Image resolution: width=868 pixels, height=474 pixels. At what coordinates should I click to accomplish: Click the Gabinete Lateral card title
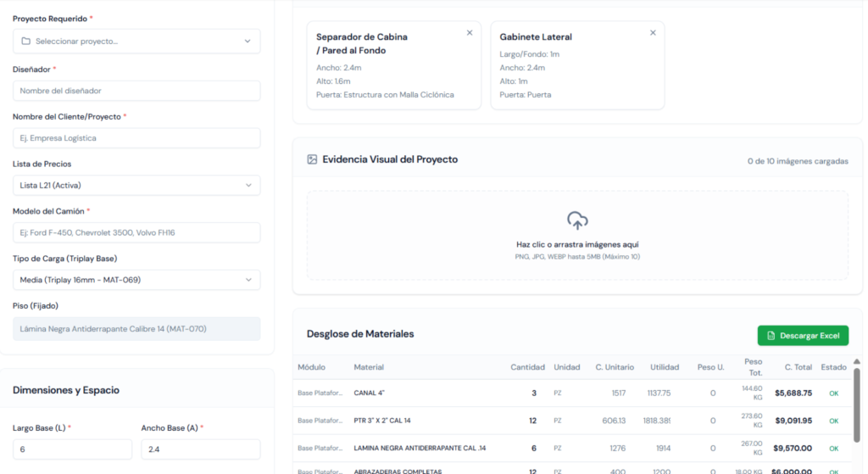click(x=536, y=37)
